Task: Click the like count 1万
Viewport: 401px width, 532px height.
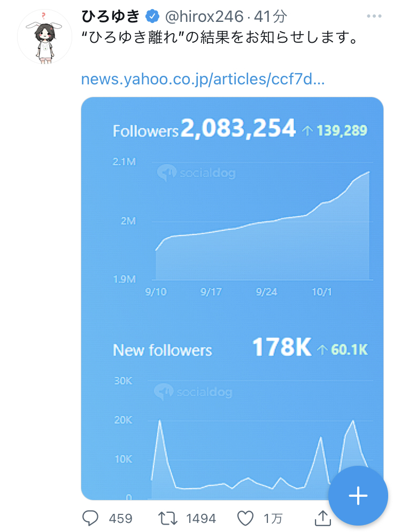Action: tap(273, 519)
